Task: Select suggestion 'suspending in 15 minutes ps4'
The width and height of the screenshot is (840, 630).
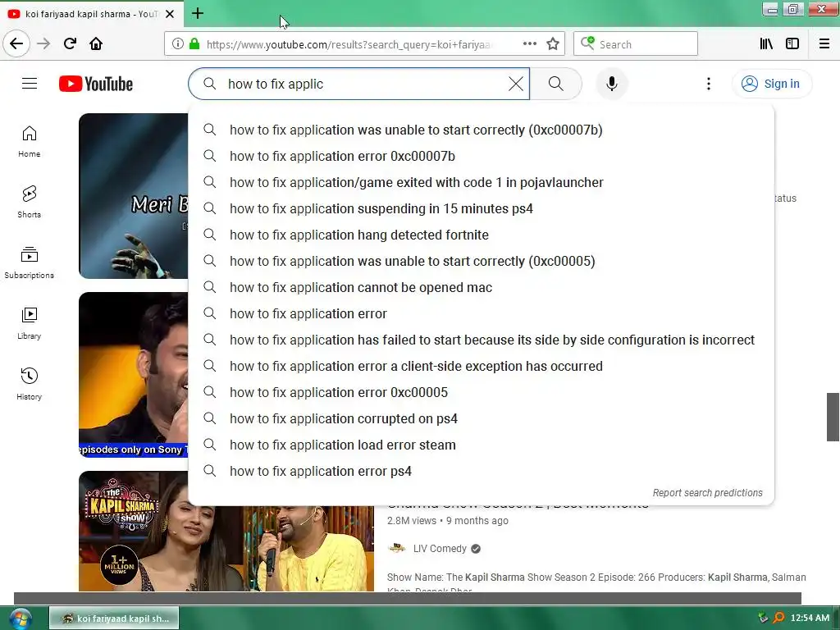Action: click(x=481, y=208)
